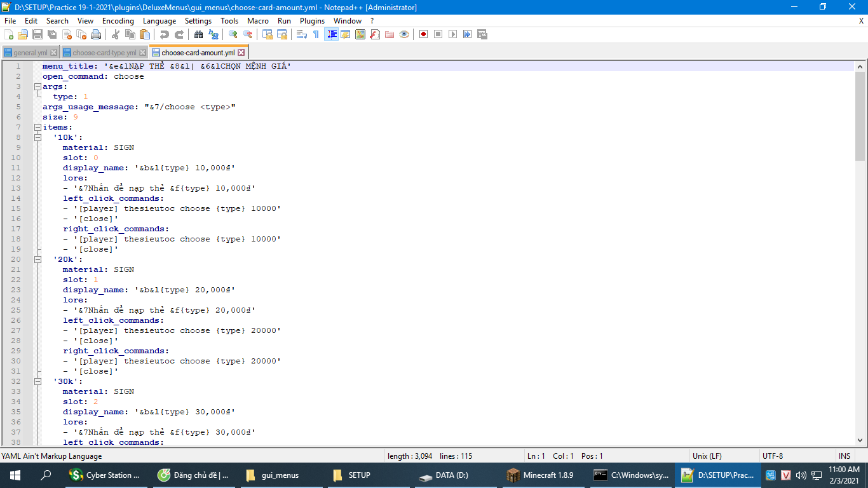
Task: Open the Plugins menu
Action: point(312,21)
